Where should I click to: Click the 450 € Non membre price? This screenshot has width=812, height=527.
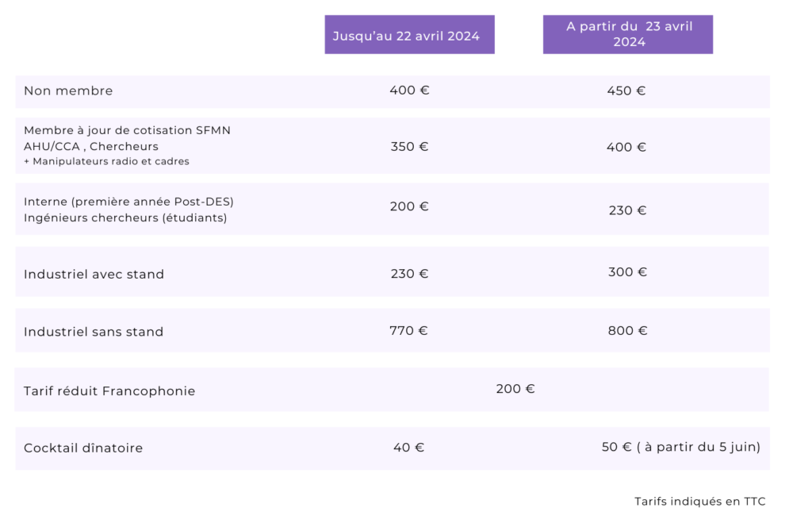pos(626,91)
